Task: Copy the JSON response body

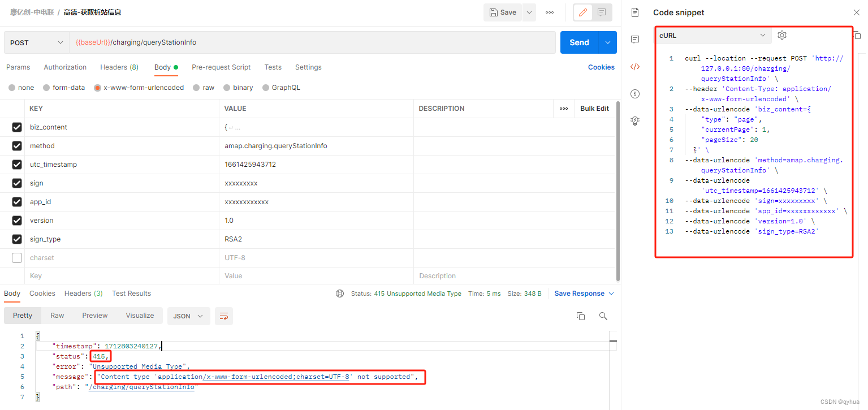Action: click(x=581, y=316)
